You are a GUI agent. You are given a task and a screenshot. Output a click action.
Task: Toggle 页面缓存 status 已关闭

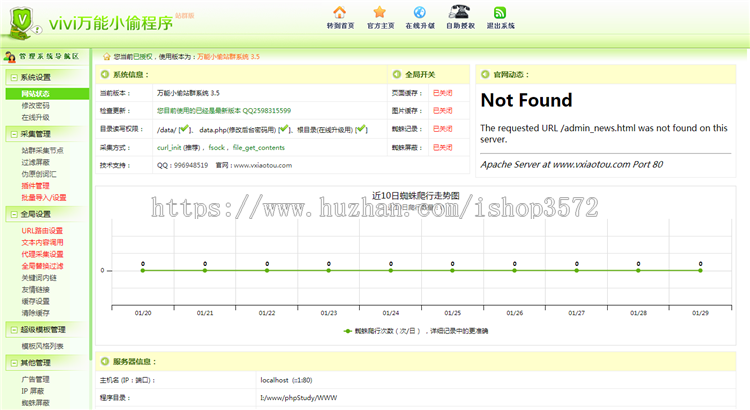click(442, 93)
